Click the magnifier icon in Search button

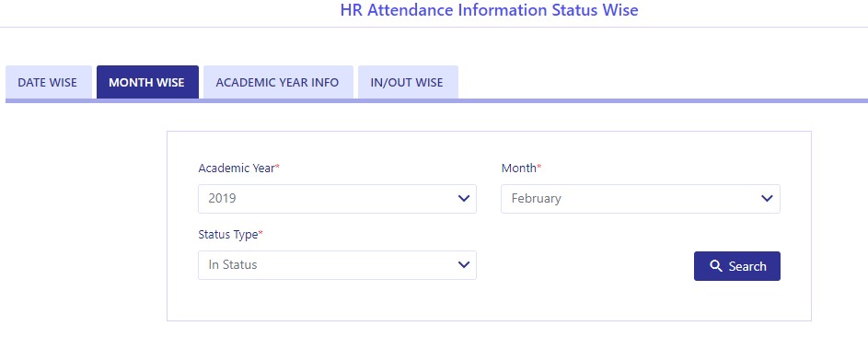point(716,266)
